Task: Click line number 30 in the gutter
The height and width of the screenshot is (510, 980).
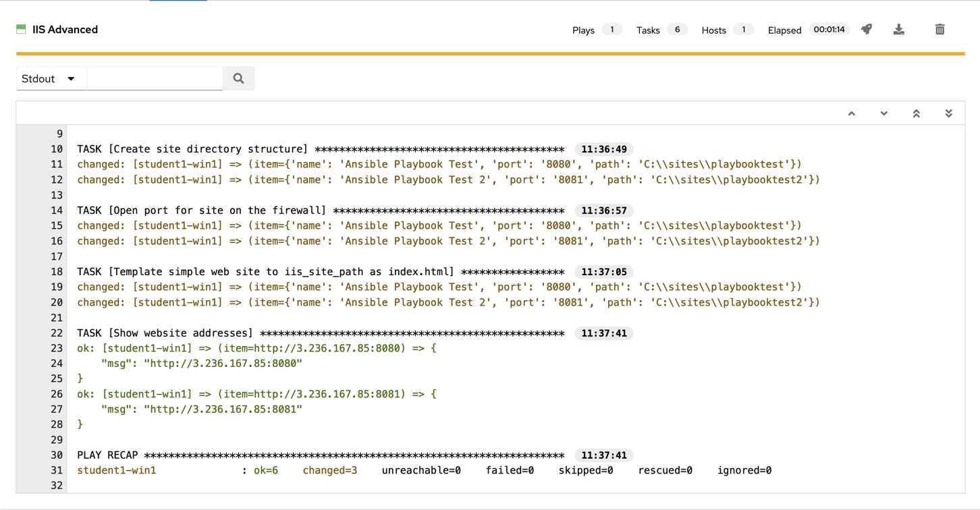Action: [x=57, y=455]
